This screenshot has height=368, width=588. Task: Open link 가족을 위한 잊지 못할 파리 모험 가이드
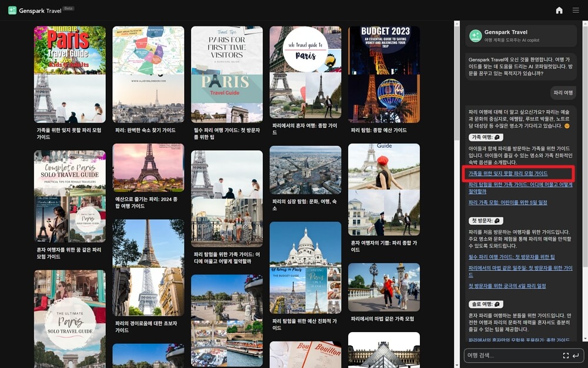508,174
